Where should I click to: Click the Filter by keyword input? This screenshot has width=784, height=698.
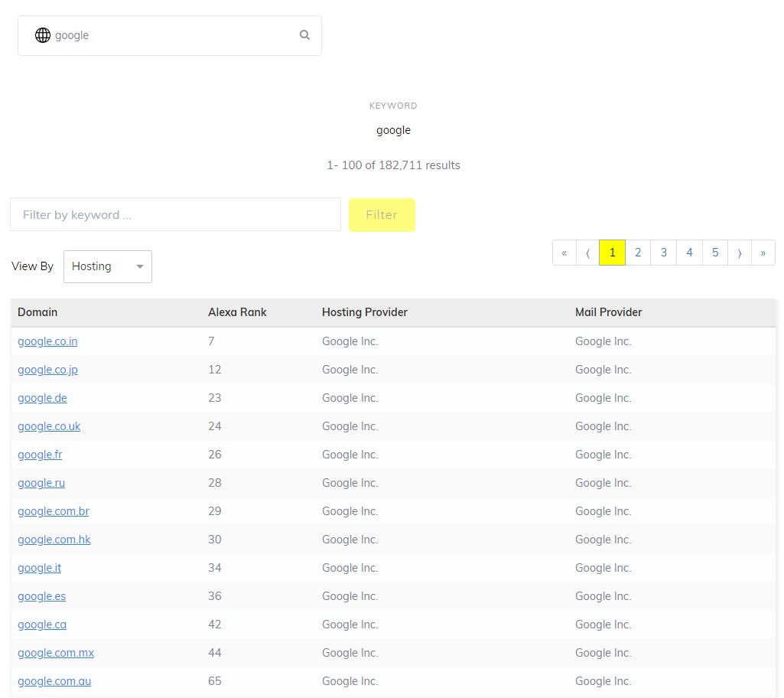(x=175, y=214)
